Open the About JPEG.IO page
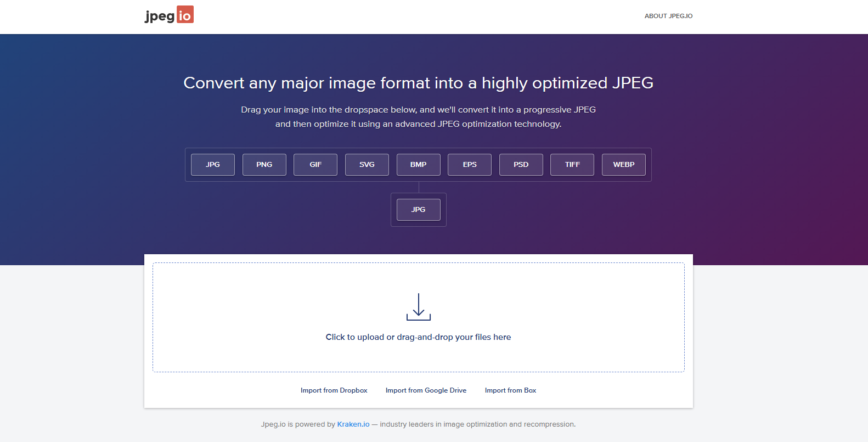Screen dimensions: 868x442 coord(668,16)
